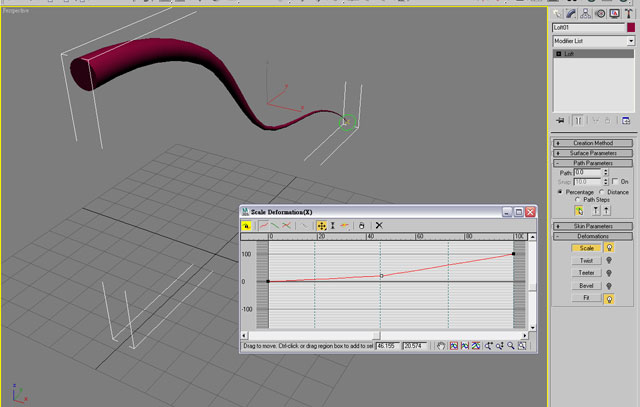Screen dimensions: 640x407
Task: Toggle Scale deformation lightbulb
Action: (609, 248)
